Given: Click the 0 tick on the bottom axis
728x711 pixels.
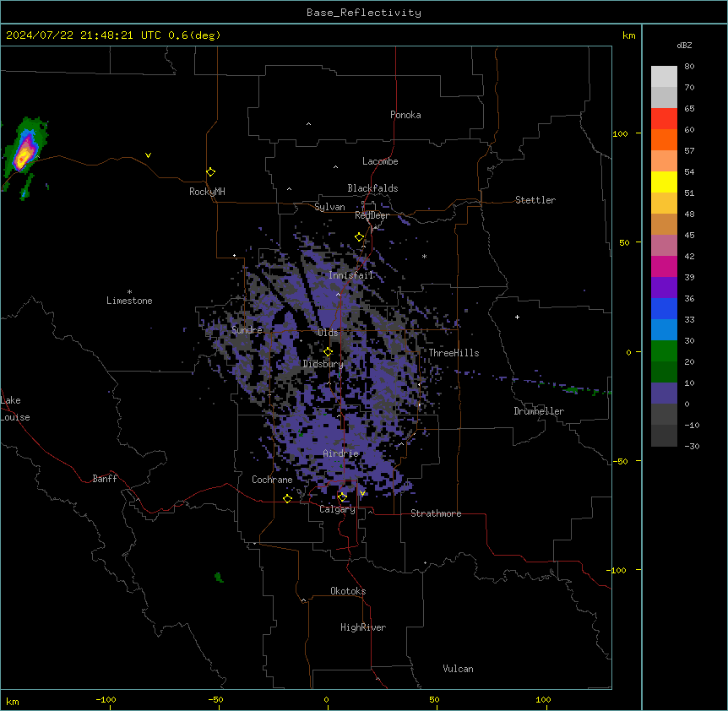Looking at the screenshot, I should point(326,699).
